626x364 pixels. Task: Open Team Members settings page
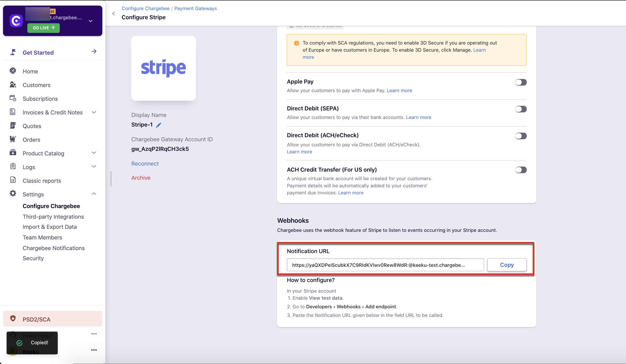[42, 237]
